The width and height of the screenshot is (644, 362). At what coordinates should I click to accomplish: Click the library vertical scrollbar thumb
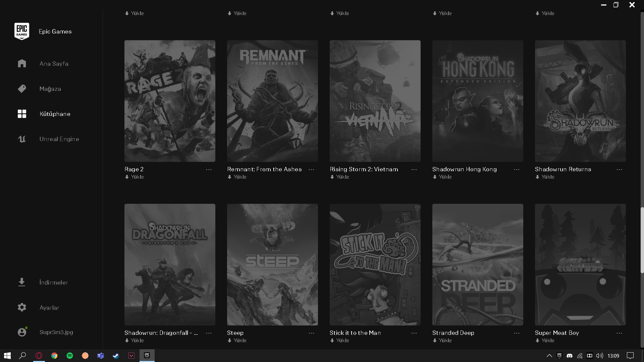click(x=642, y=240)
